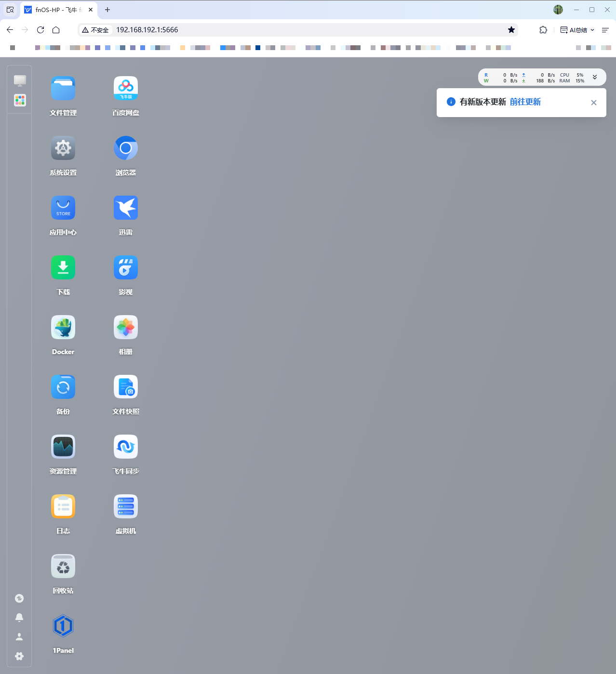
Task: Launch the 迅雷 app icon
Action: (x=126, y=208)
